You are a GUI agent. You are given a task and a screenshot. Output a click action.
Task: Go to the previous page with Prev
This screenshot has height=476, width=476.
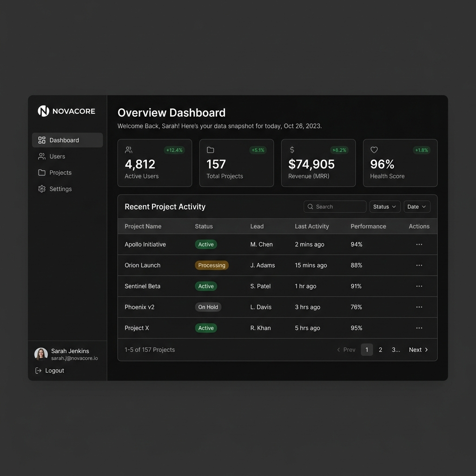point(346,350)
